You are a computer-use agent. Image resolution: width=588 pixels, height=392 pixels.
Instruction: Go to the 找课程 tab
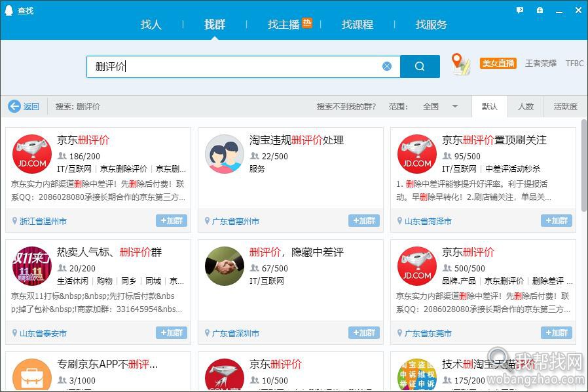coord(357,24)
